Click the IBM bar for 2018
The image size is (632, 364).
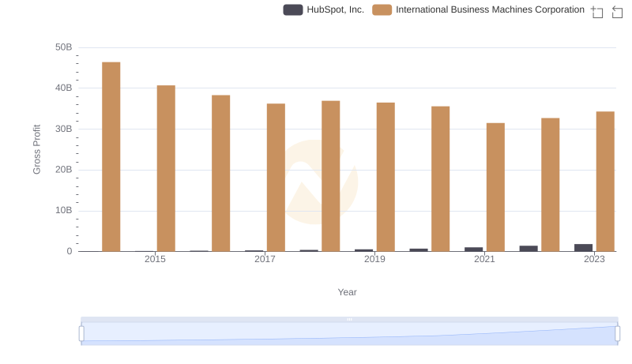click(x=331, y=176)
